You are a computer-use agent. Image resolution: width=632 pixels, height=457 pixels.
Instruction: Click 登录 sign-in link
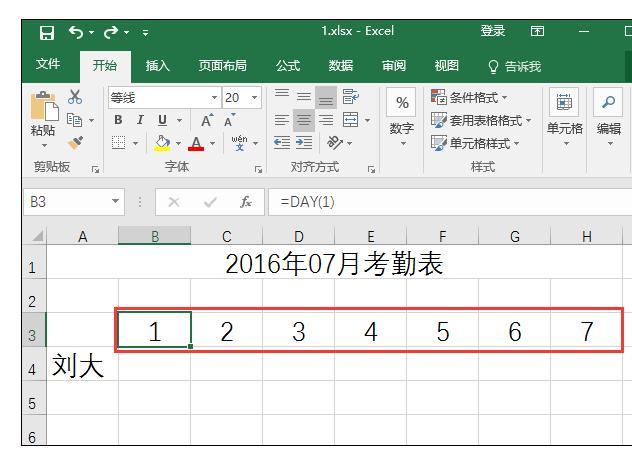click(x=493, y=31)
